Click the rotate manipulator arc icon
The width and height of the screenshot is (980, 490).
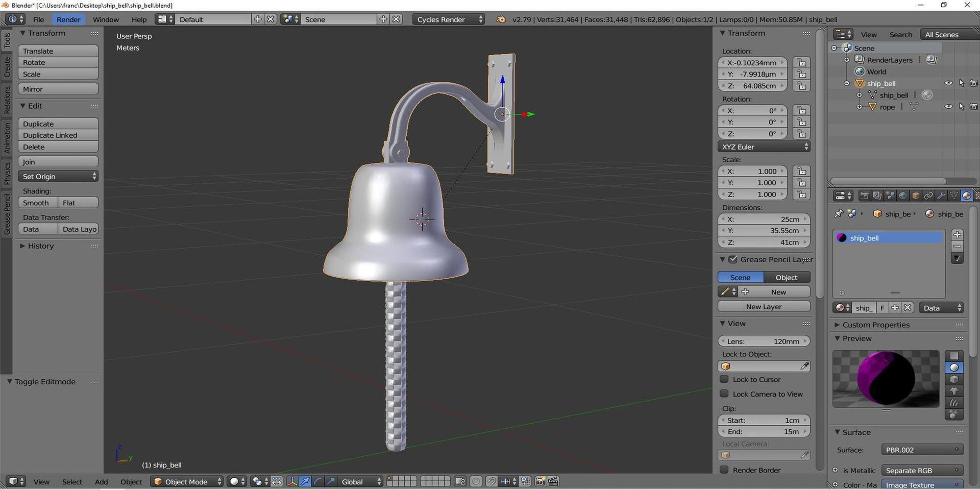point(318,481)
